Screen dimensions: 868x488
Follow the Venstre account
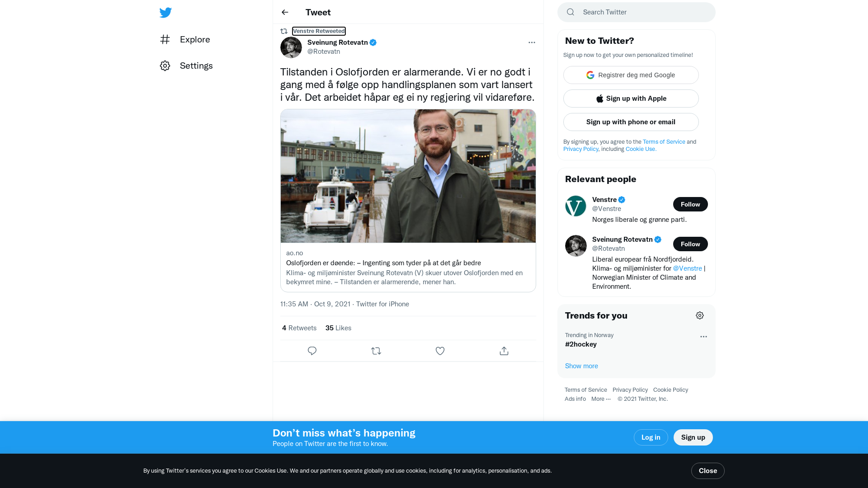click(690, 204)
